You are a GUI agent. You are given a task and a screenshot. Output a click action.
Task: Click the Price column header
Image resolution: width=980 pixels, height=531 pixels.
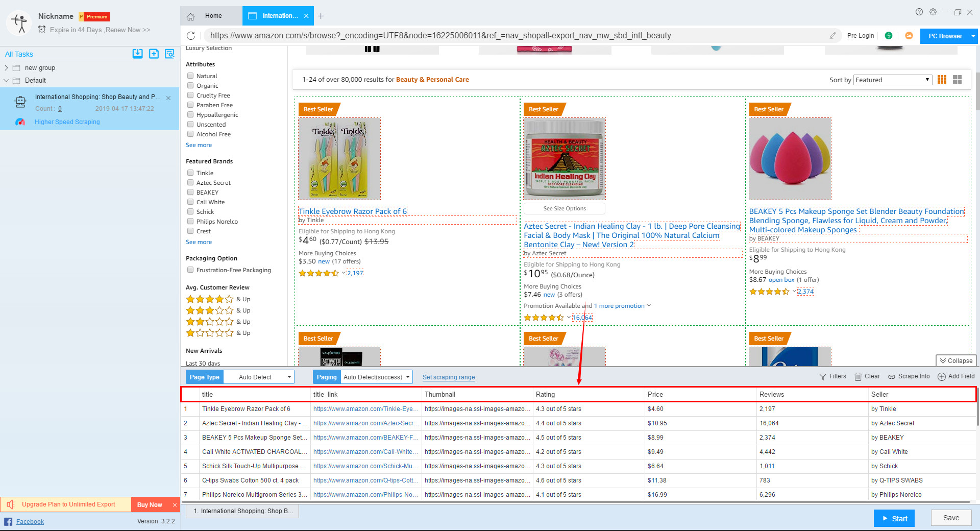(700, 394)
